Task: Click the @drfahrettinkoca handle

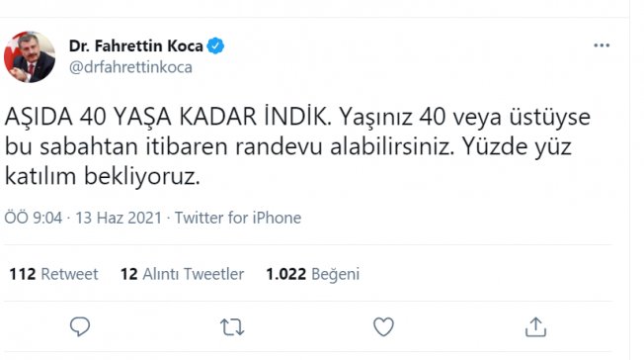Action: point(130,67)
